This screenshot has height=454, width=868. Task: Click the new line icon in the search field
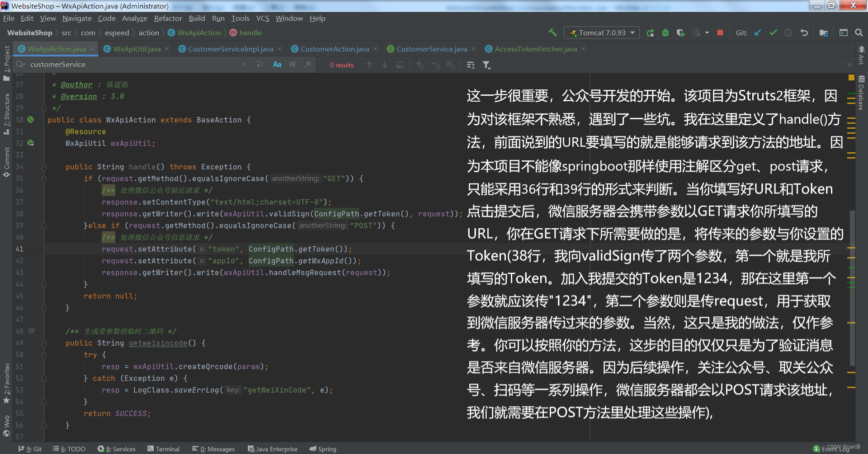[x=259, y=65]
